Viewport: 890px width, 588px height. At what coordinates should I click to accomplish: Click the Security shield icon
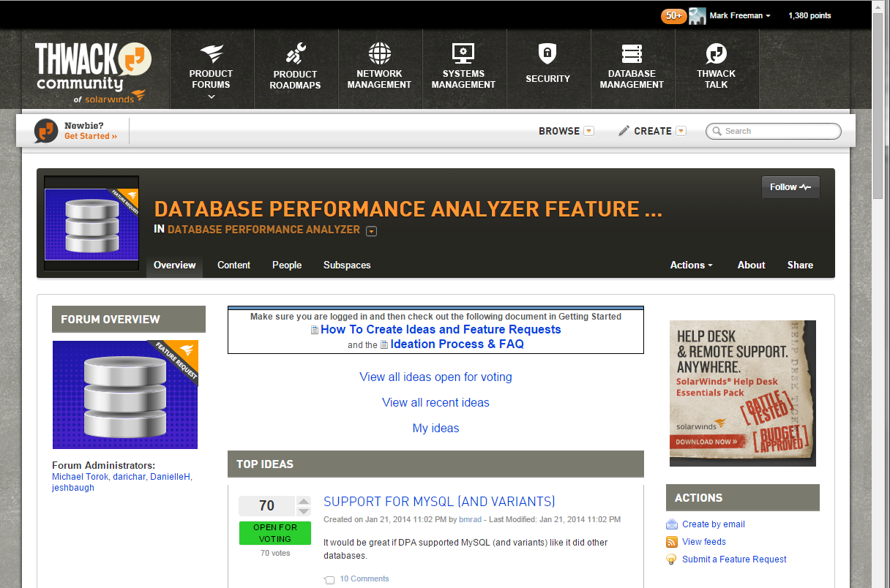pyautogui.click(x=547, y=53)
